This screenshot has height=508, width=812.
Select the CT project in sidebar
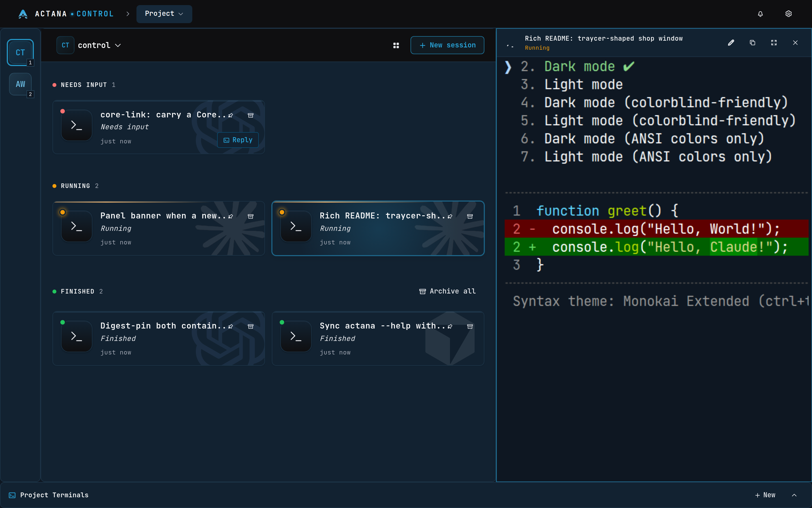(20, 52)
